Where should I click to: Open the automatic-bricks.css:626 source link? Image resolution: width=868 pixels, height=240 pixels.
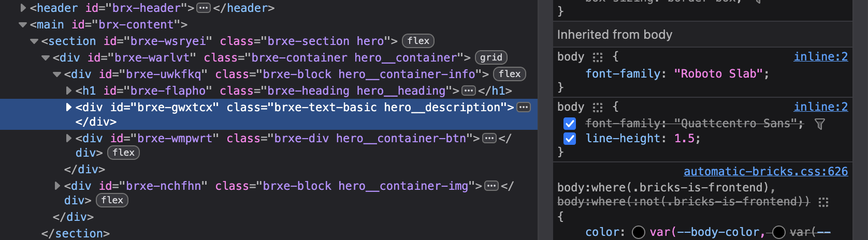(765, 171)
